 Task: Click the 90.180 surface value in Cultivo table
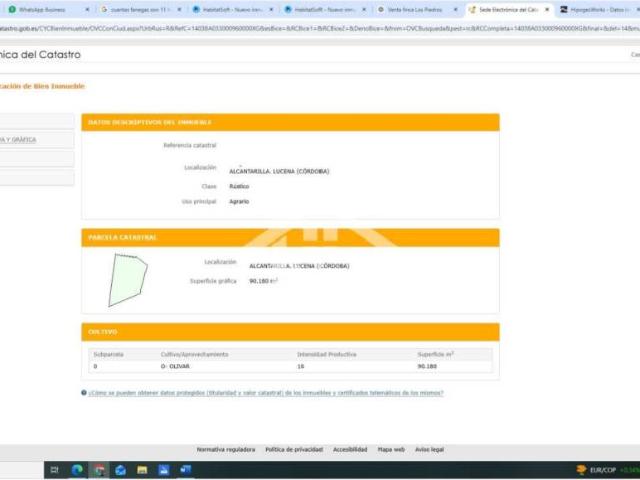coord(427,367)
